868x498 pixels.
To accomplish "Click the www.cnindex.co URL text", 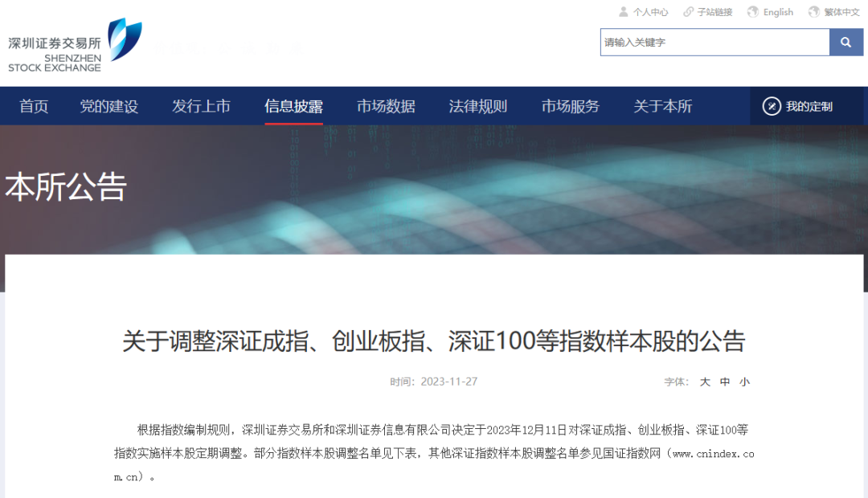I will (714, 454).
